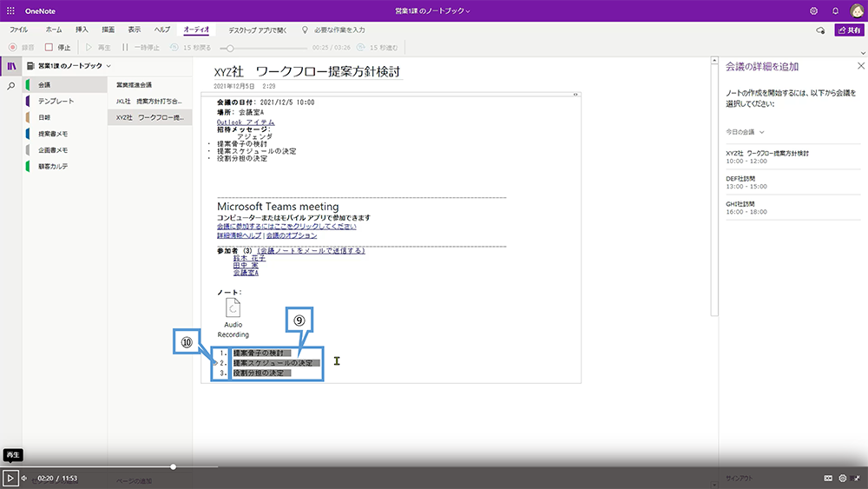Click デスクトップ アプリで開く
Screen dimensions: 868x489
258,30
